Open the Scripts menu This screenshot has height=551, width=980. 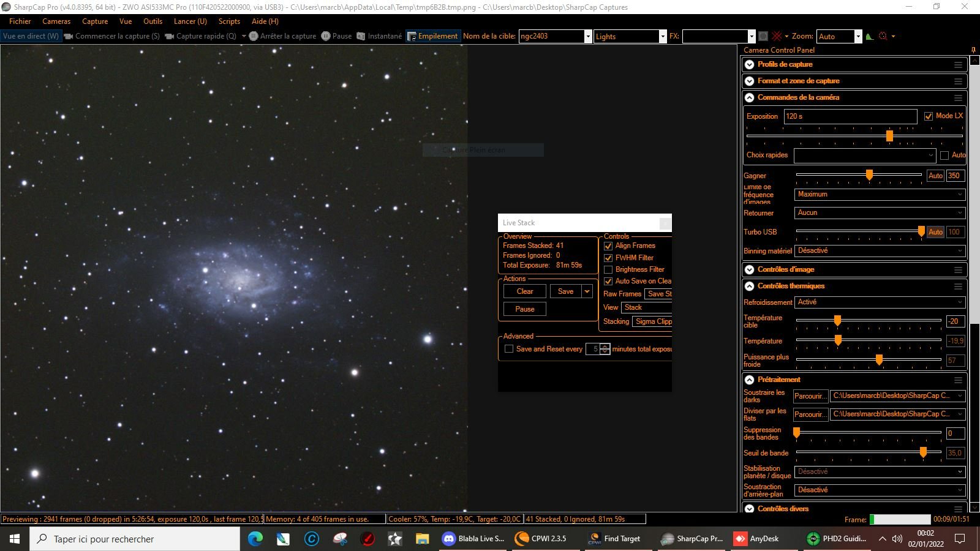coord(229,21)
